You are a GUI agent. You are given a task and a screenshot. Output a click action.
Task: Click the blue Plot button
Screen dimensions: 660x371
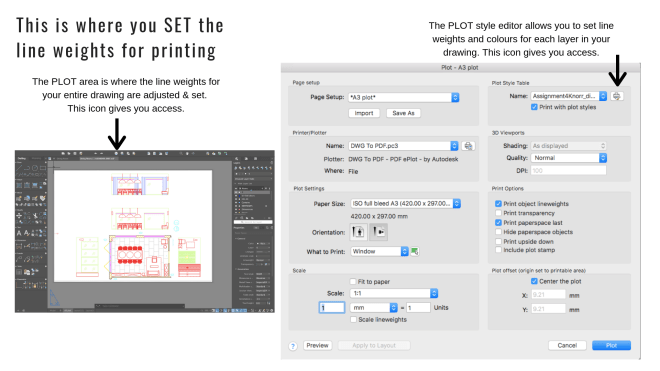(x=611, y=346)
